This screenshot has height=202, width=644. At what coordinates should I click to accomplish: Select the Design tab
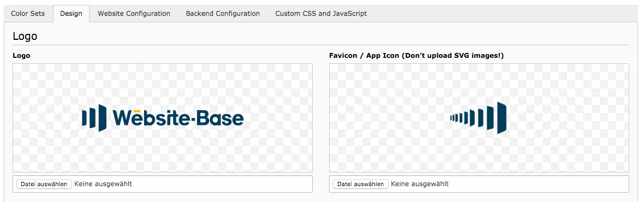(71, 14)
